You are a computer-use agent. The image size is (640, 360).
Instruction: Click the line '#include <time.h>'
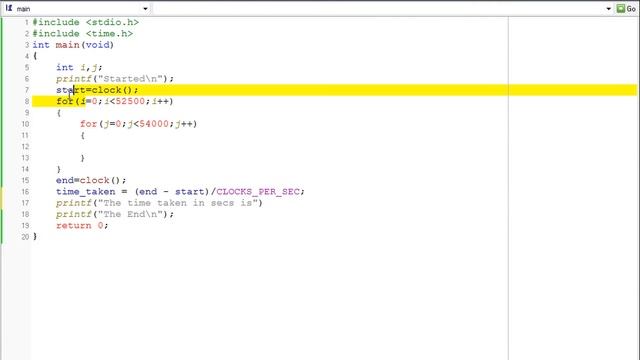click(83, 33)
